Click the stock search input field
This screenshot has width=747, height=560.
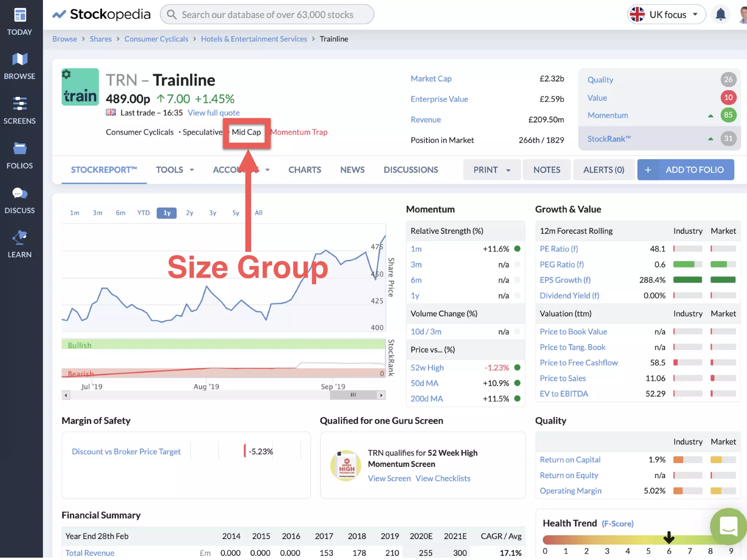(x=267, y=15)
